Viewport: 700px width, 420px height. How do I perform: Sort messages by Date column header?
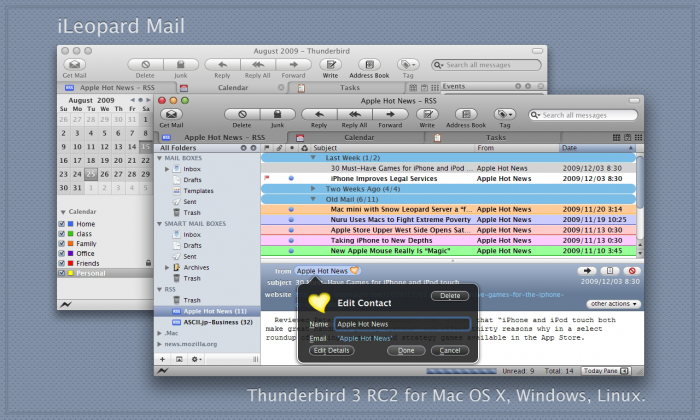[597, 148]
